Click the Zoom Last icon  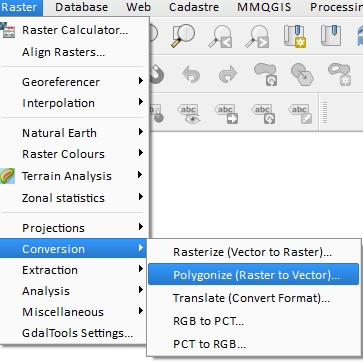point(220,36)
